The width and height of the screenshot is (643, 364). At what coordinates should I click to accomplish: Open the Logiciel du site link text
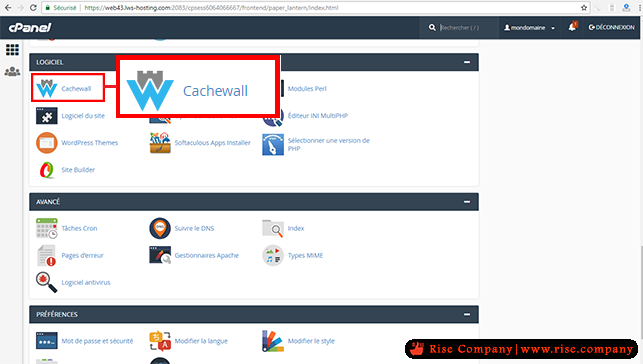(x=83, y=116)
